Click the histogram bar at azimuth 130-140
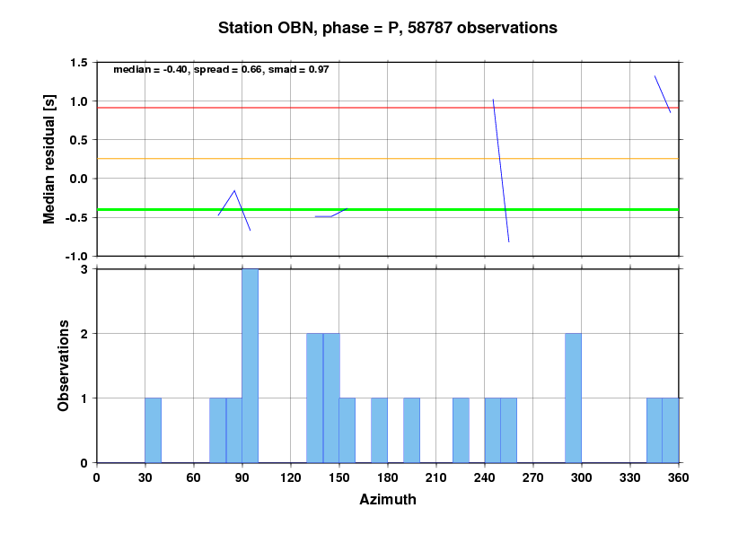 (x=315, y=398)
